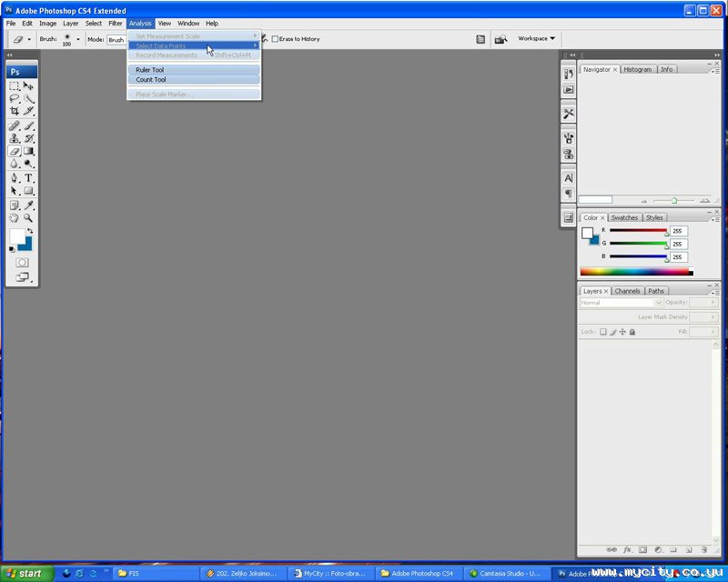This screenshot has width=728, height=582.
Task: Open the MyCity taskbar window
Action: coord(330,574)
